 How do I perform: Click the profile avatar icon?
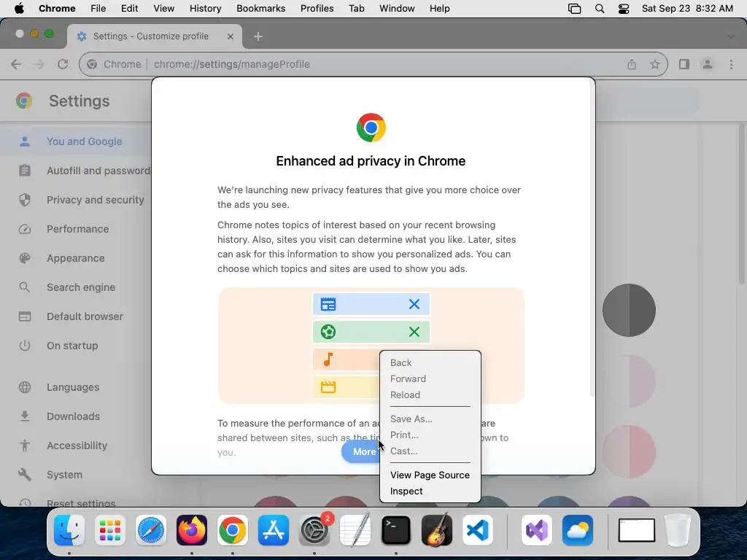(708, 64)
